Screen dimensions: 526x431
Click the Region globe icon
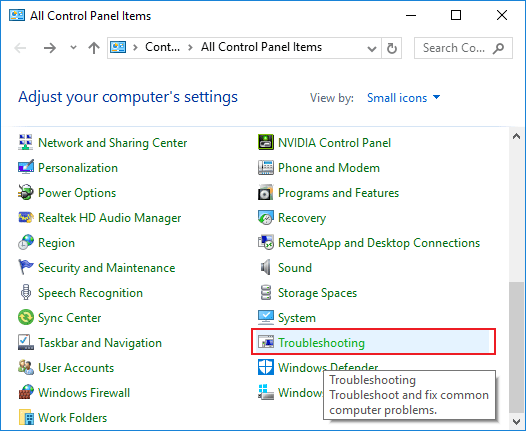25,243
